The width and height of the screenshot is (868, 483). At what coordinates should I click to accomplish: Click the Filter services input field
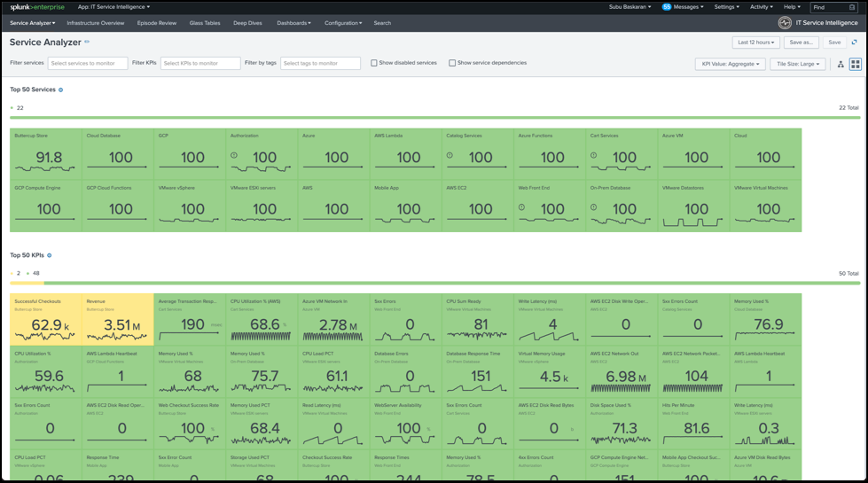tap(88, 63)
